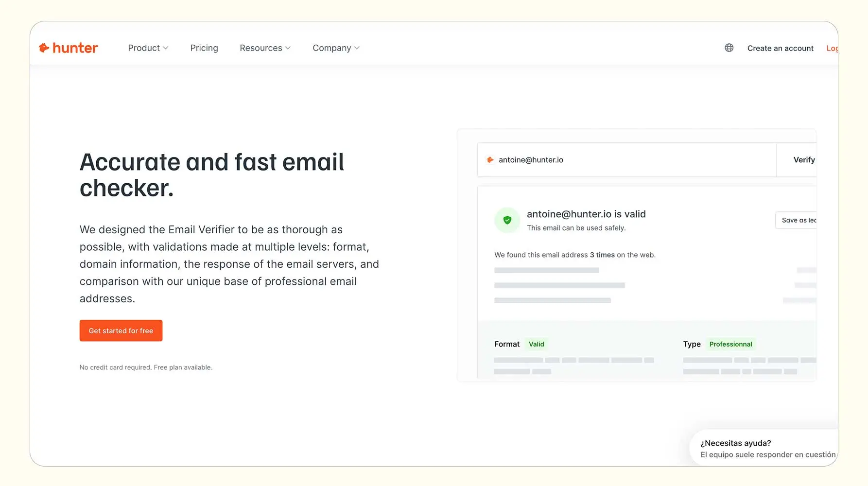Open the language globe selector

pyautogui.click(x=729, y=48)
